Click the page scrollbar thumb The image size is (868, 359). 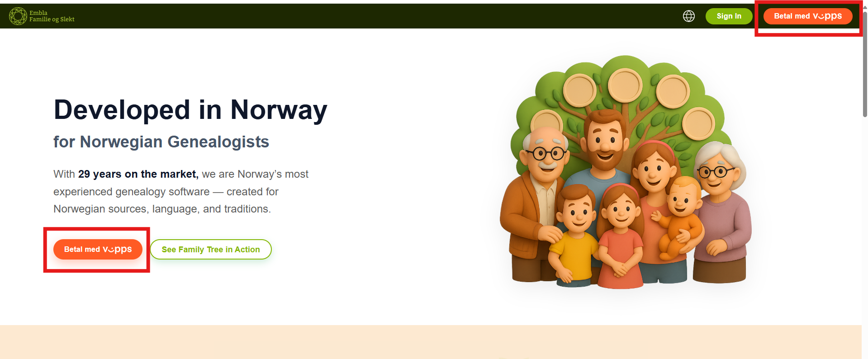[x=865, y=63]
